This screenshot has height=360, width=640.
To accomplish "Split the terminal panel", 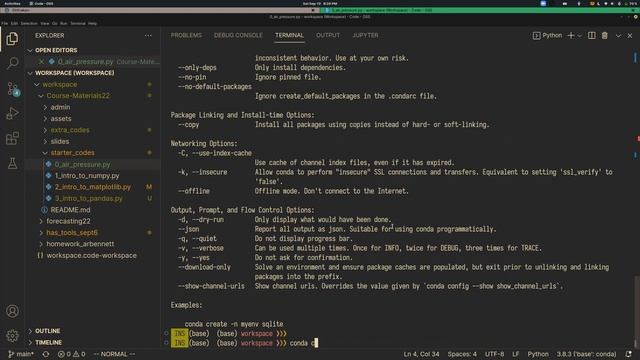I will tap(591, 36).
